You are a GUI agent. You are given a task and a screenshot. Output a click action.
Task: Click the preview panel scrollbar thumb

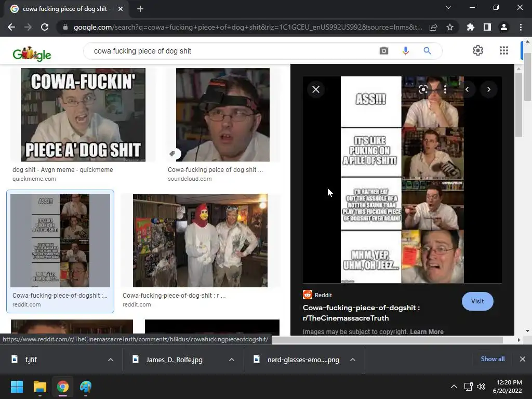tap(518, 104)
